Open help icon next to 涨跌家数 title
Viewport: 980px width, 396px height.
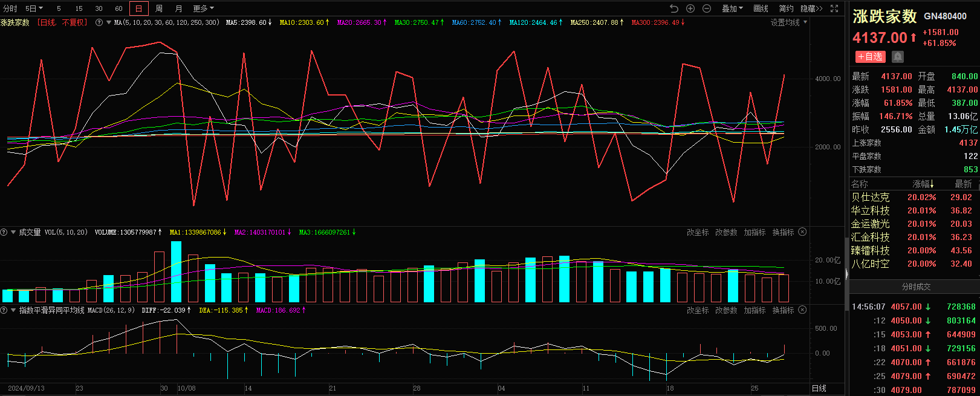click(x=99, y=22)
